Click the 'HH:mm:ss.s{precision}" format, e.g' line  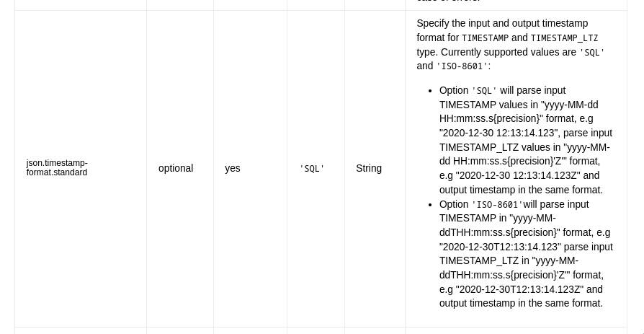tap(516, 118)
